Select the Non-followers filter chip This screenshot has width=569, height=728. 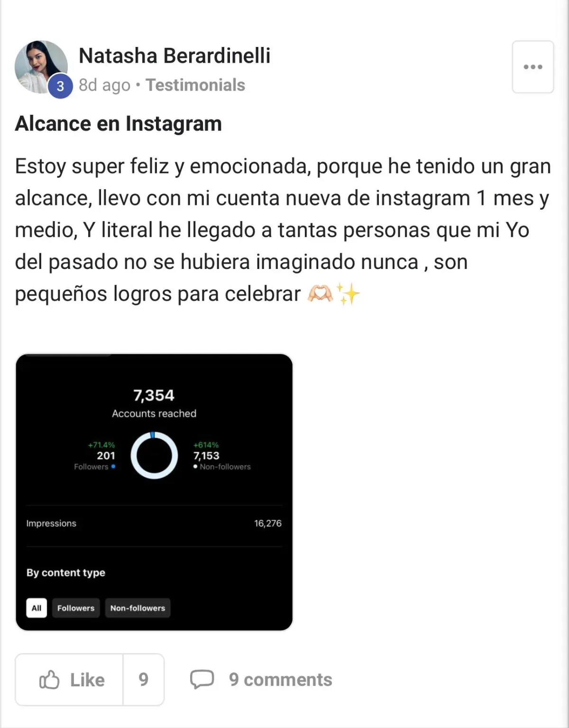(138, 608)
